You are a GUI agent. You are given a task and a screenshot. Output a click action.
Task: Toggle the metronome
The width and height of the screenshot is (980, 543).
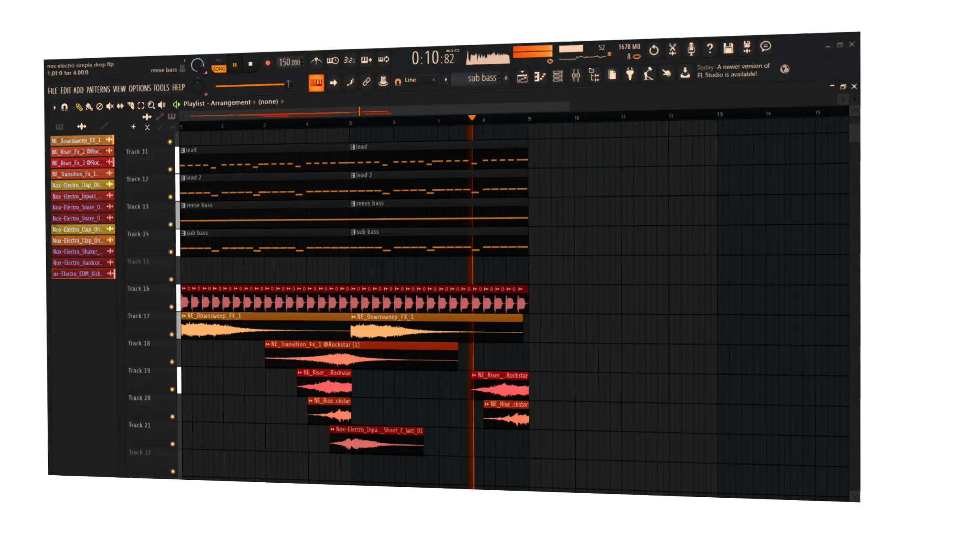[316, 61]
